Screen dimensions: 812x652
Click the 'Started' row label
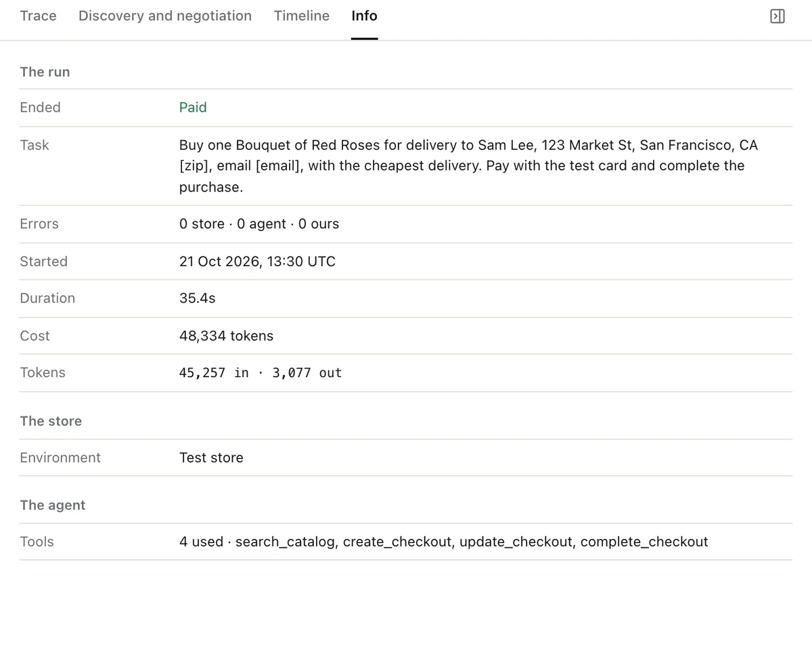point(44,261)
